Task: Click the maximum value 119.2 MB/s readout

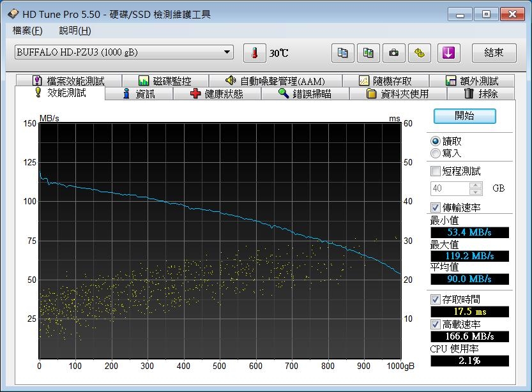Action: pos(469,255)
